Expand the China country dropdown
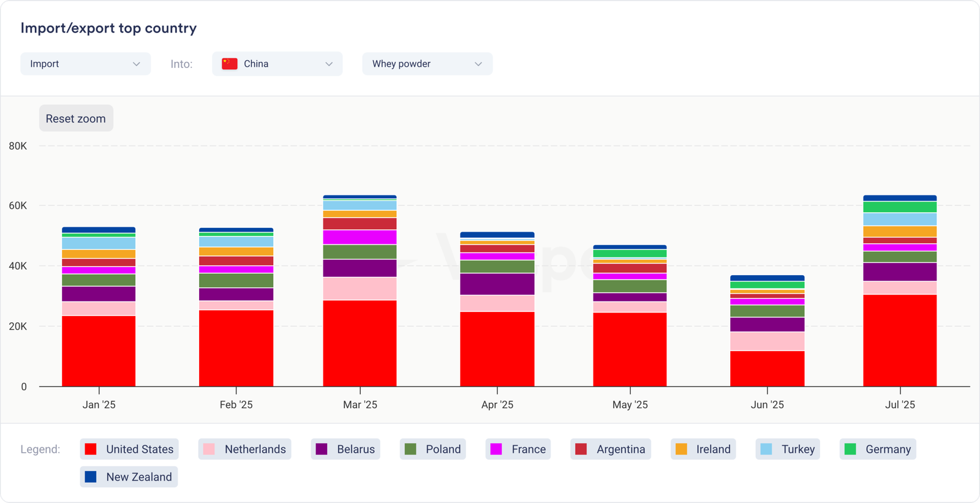Screen dimensions: 980x503 click(277, 64)
